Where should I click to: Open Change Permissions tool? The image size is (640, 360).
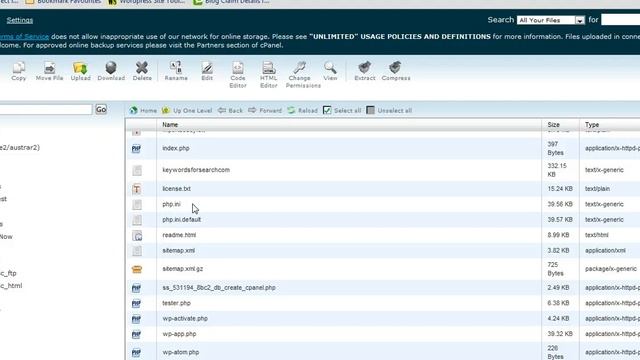tap(303, 74)
